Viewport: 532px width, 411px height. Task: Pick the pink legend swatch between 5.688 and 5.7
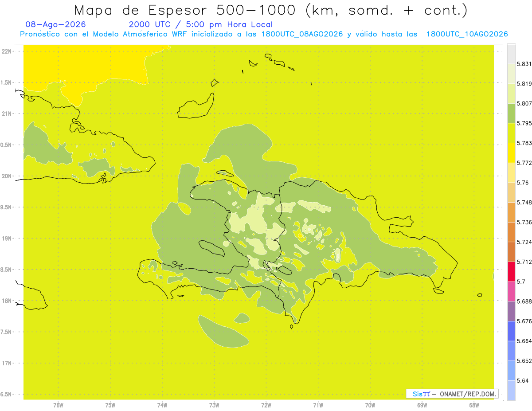(x=511, y=291)
